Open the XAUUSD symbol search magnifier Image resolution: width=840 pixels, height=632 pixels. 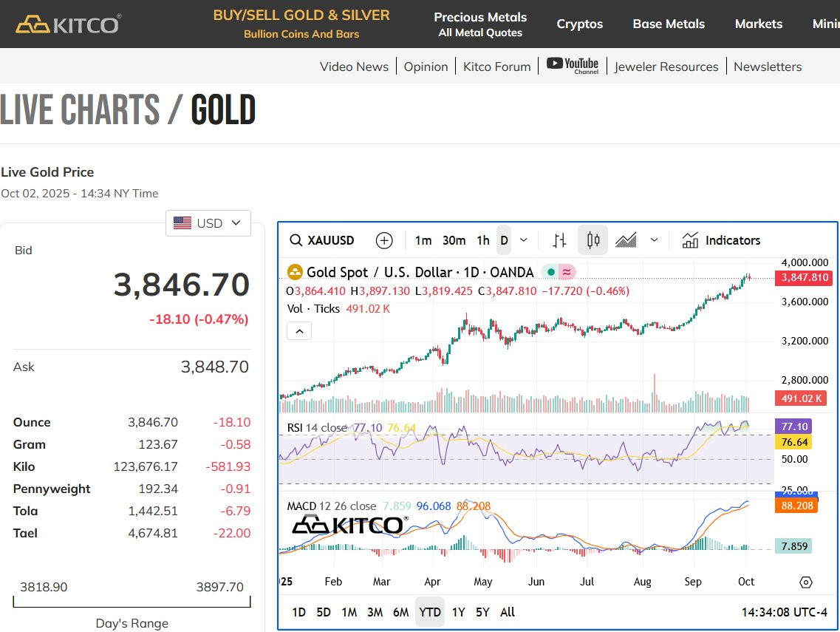(x=296, y=240)
